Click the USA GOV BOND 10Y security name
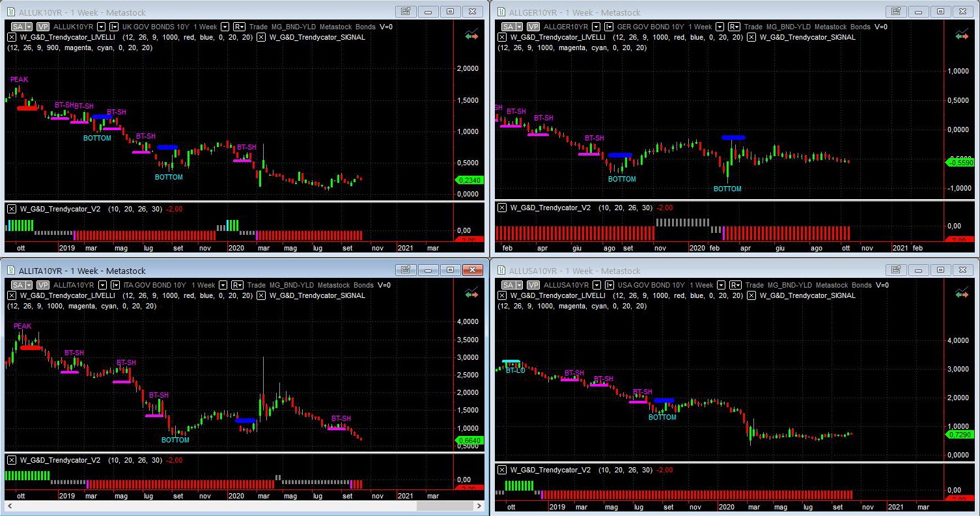The width and height of the screenshot is (980, 516). pos(651,285)
